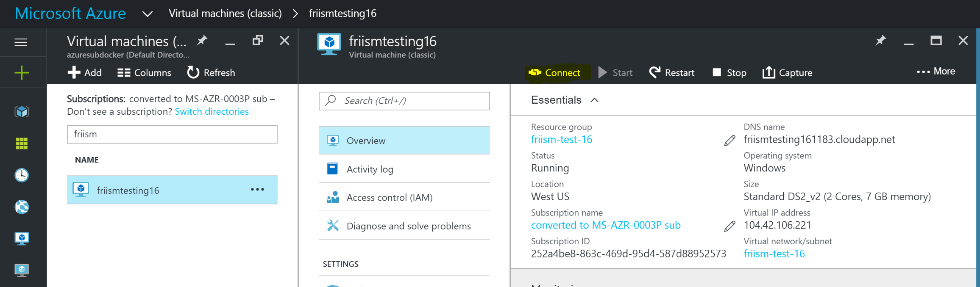Open context menu for friismtesting16 row

click(257, 190)
